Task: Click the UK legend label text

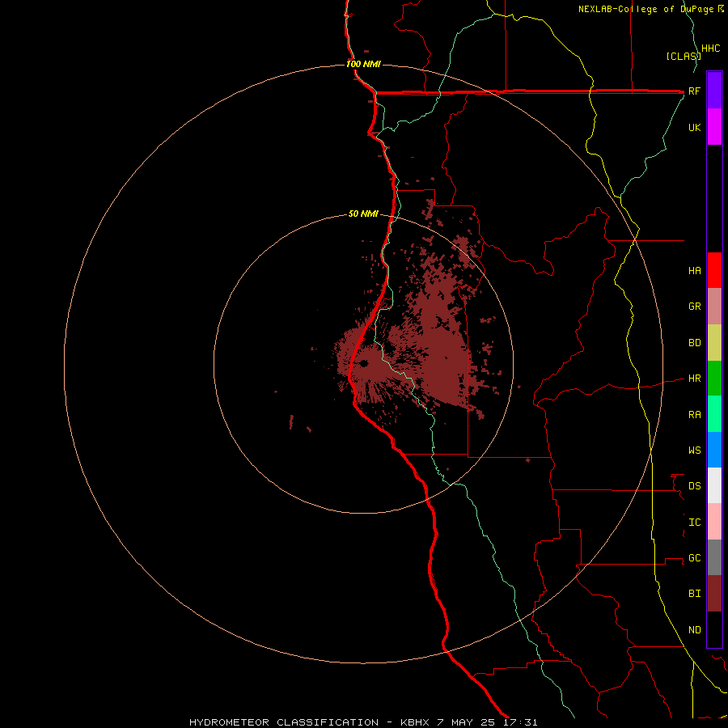Action: pyautogui.click(x=695, y=128)
